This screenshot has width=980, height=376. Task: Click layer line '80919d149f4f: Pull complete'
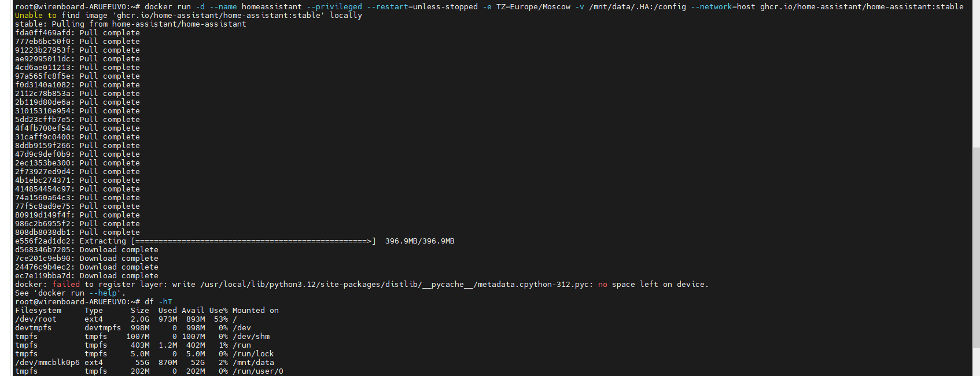point(78,215)
